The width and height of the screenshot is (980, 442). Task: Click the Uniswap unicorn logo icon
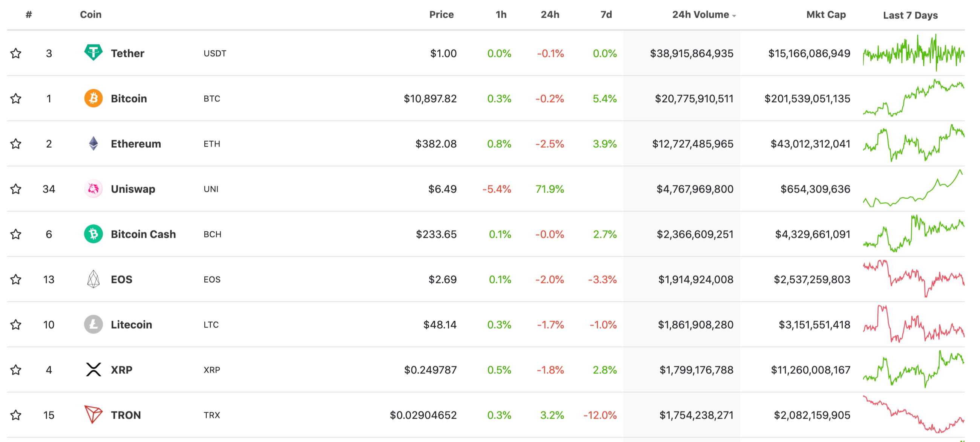pyautogui.click(x=93, y=189)
